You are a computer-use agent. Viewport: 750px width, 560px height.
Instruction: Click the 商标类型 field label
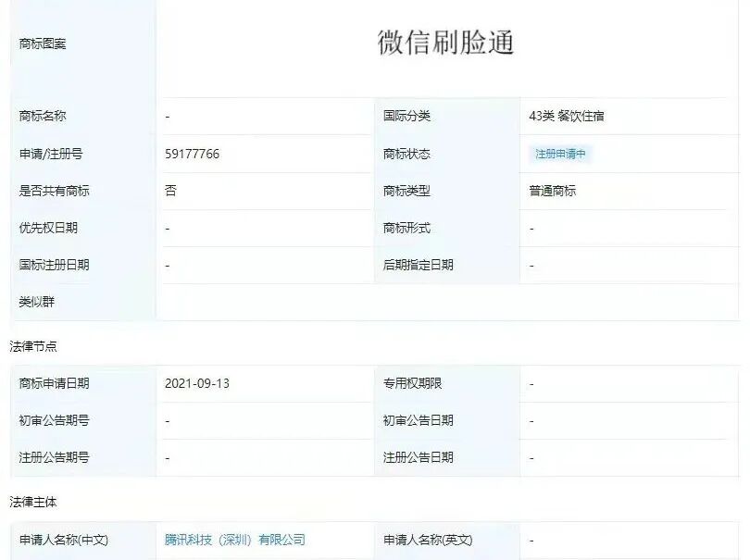coord(406,191)
